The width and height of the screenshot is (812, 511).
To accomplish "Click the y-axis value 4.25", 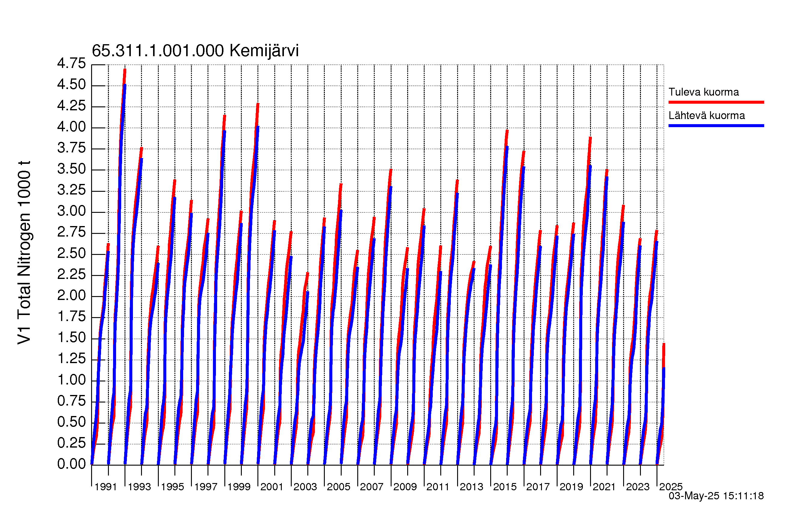I will click(x=72, y=106).
